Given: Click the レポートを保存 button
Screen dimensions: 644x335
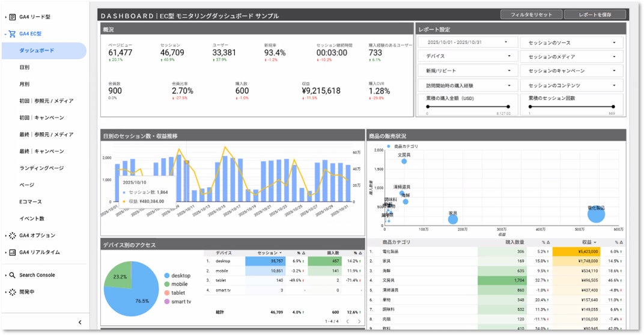Looking at the screenshot, I should click(595, 14).
